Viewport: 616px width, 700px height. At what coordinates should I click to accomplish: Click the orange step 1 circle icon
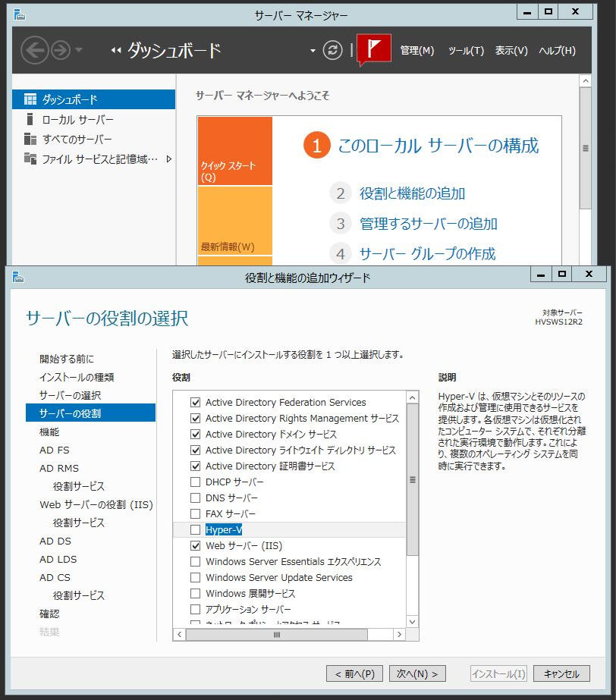point(316,145)
